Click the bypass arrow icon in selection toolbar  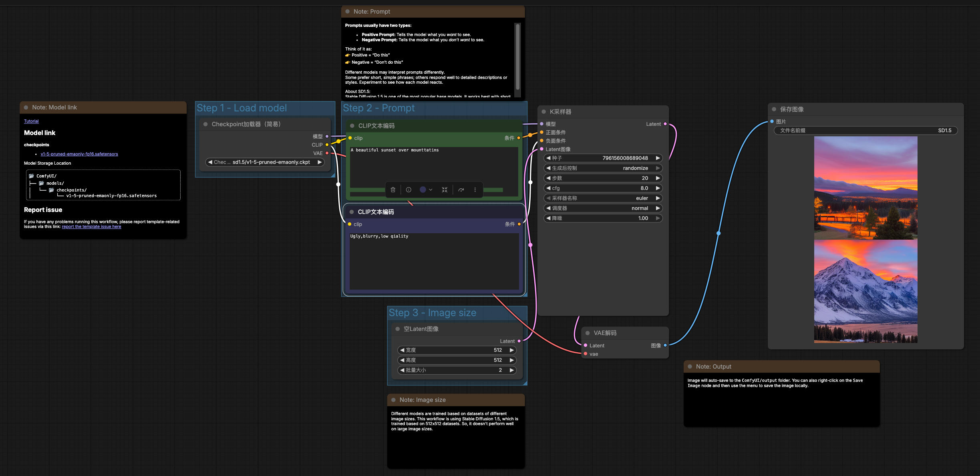coord(461,190)
